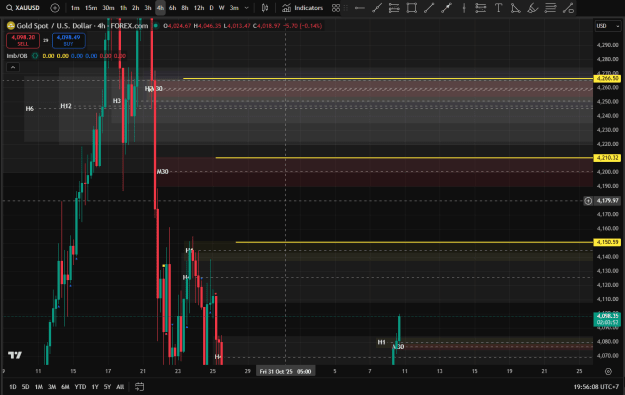
Task: Switch to the 12h timeframe
Action: point(199,8)
